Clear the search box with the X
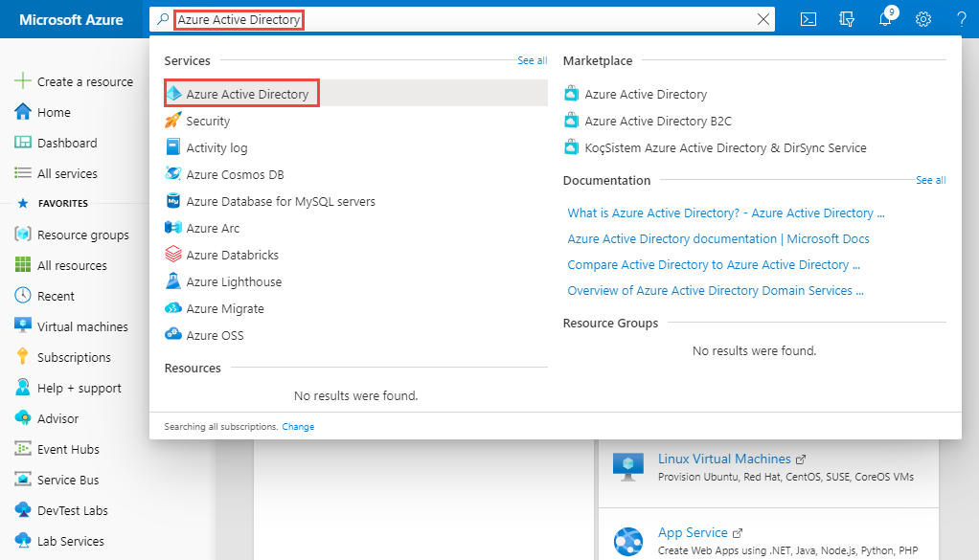Screen dimensions: 979x560 coord(763,18)
